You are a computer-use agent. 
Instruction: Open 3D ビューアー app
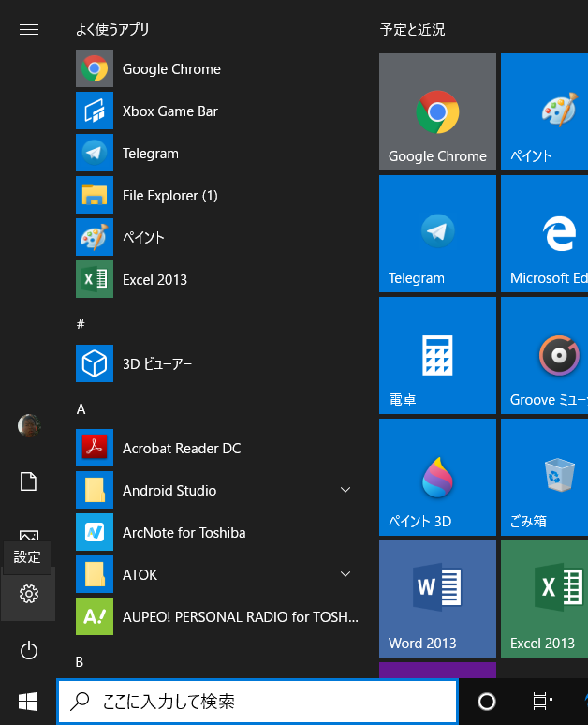217,363
